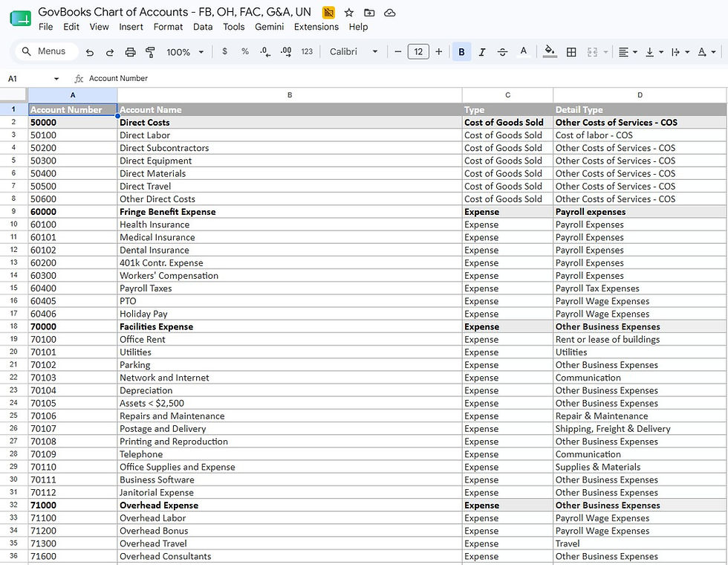Click the Print icon
Viewport: 728px width, 565px height.
pyautogui.click(x=131, y=52)
